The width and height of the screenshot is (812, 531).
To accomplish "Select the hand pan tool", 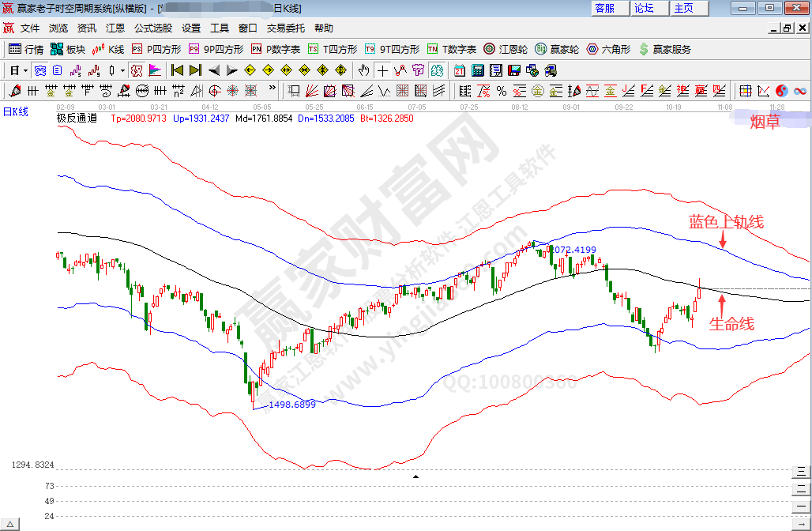I will pos(363,70).
